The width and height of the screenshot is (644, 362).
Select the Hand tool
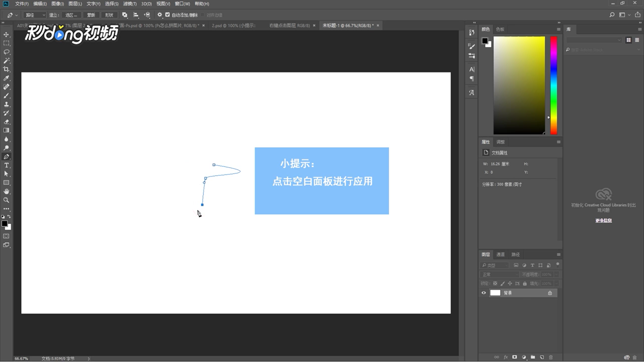point(6,191)
